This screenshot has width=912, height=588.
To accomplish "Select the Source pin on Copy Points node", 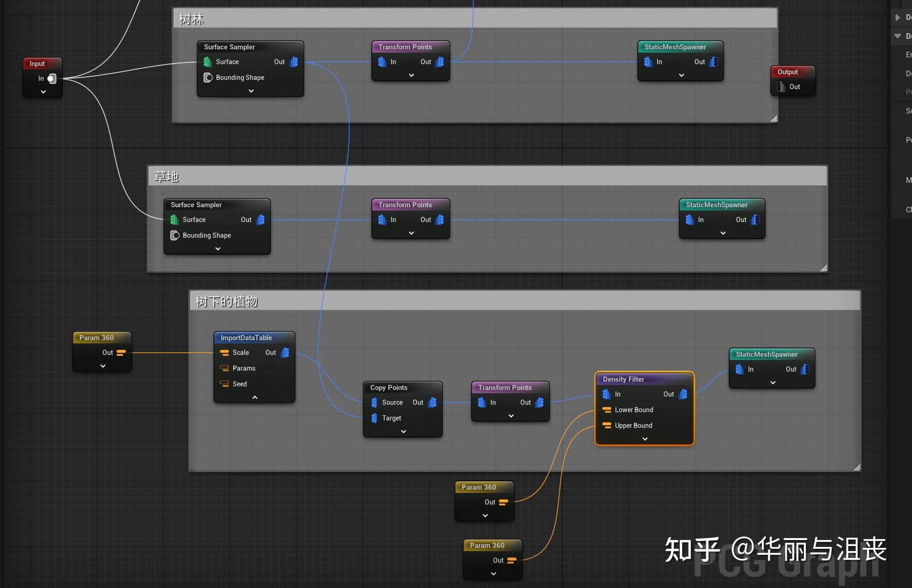I will [x=374, y=402].
